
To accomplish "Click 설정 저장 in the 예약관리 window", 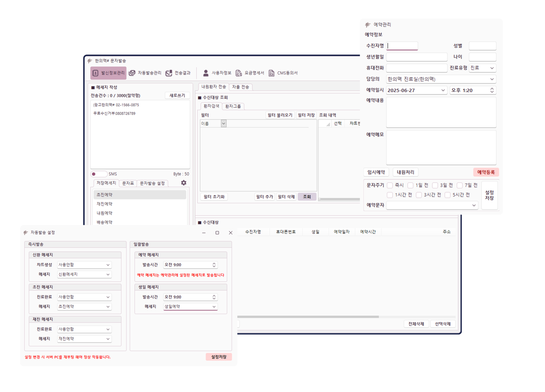I will coord(489,195).
